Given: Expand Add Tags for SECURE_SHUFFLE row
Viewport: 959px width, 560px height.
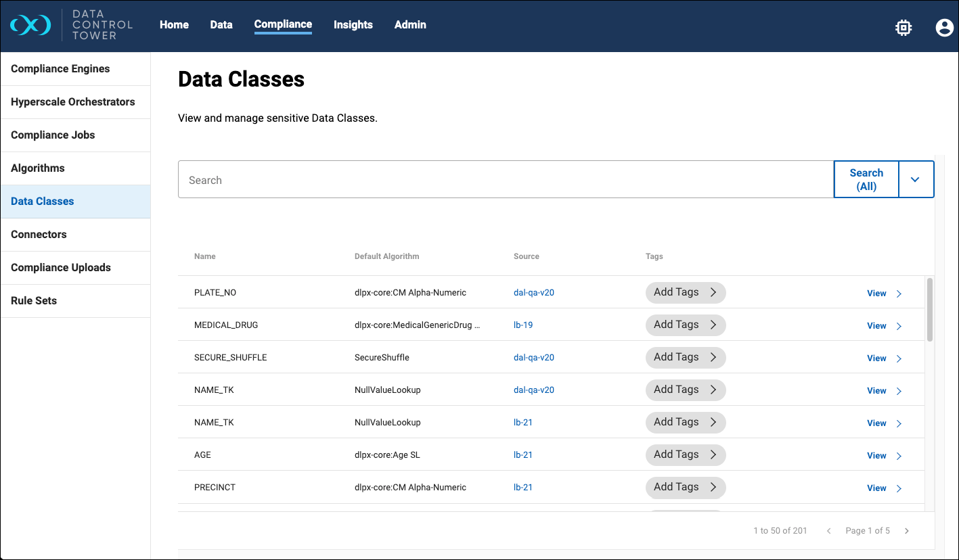Looking at the screenshot, I should click(x=685, y=357).
